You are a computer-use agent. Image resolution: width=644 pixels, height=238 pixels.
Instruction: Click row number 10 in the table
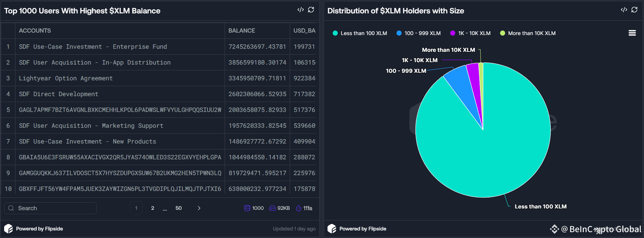pyautogui.click(x=8, y=189)
